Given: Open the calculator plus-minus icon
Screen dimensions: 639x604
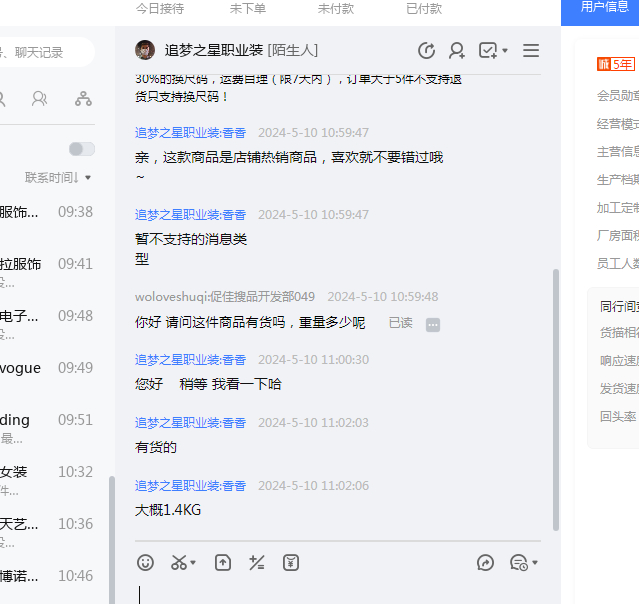Looking at the screenshot, I should tap(257, 563).
